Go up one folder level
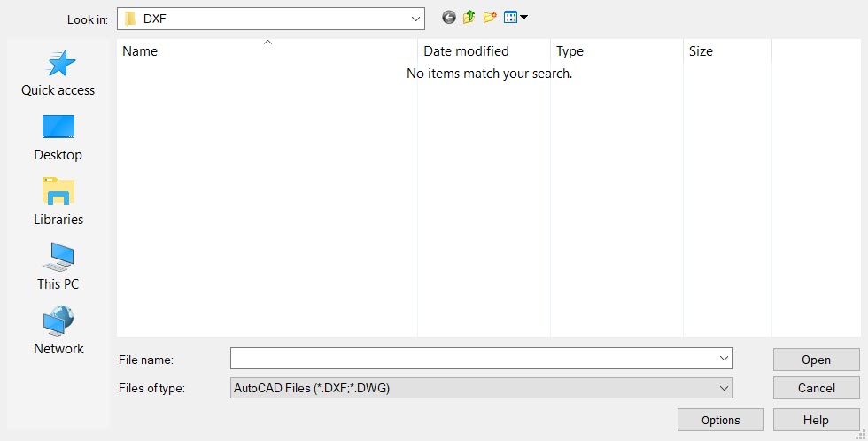Screen dimensions: 868x441 pos(469,18)
